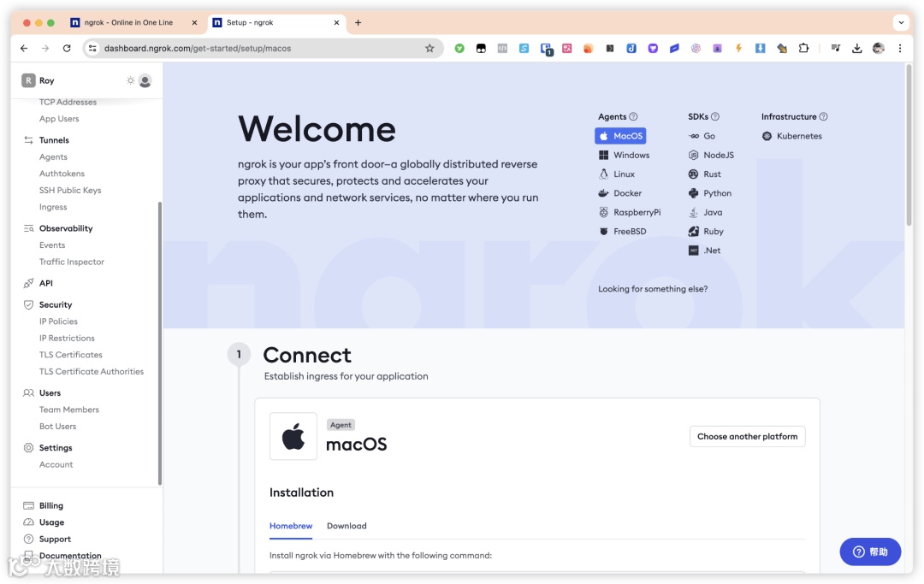The height and width of the screenshot is (584, 924).
Task: Select the FreeBSD agent option
Action: tap(622, 232)
